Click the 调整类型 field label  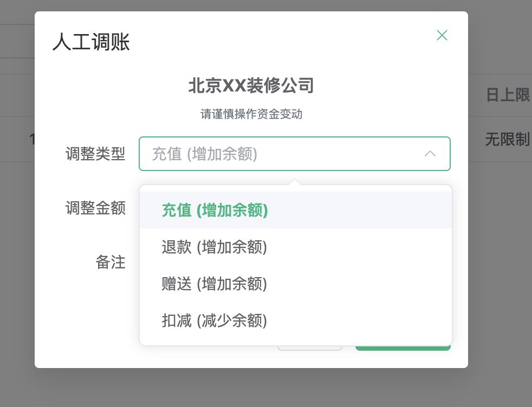point(95,154)
